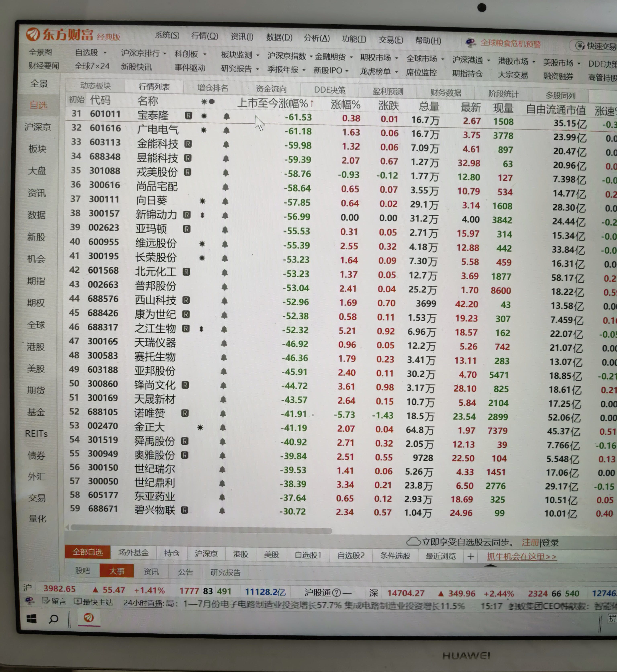Select 大盘 in the left sidebar
Screen dimensions: 617x672
37,171
